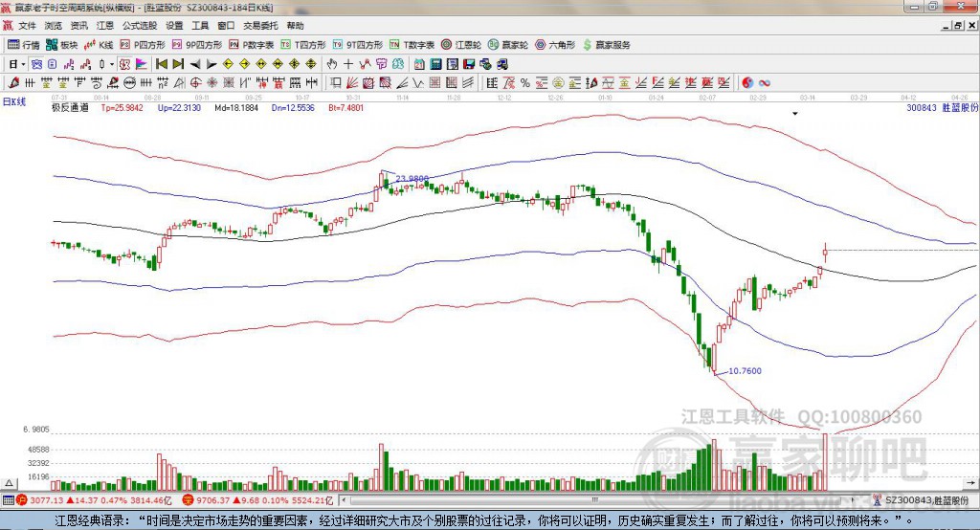Click the Bt=7.4801 value
The width and height of the screenshot is (980, 530).
[345, 107]
